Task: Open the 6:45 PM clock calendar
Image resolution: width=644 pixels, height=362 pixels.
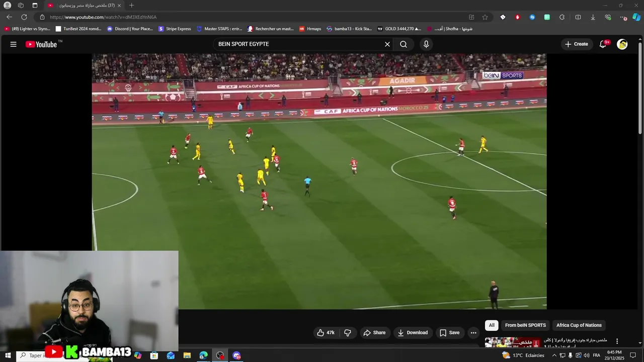Action: pyautogui.click(x=614, y=355)
